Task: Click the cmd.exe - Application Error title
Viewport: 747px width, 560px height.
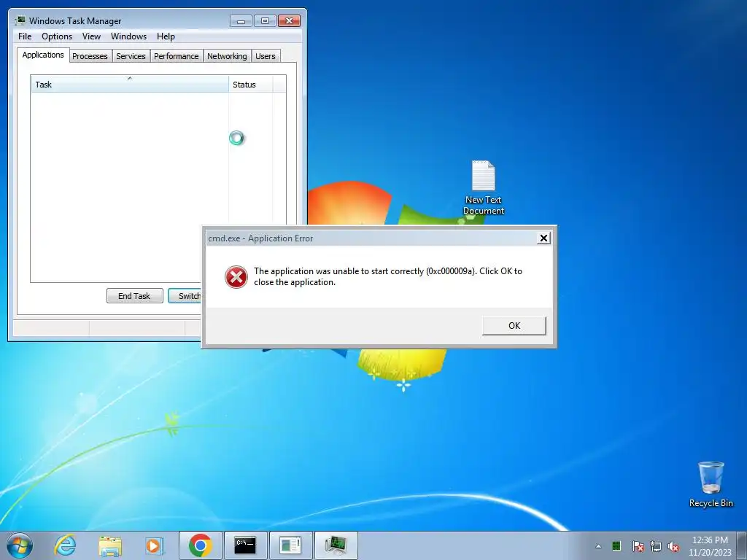Action: [x=260, y=238]
